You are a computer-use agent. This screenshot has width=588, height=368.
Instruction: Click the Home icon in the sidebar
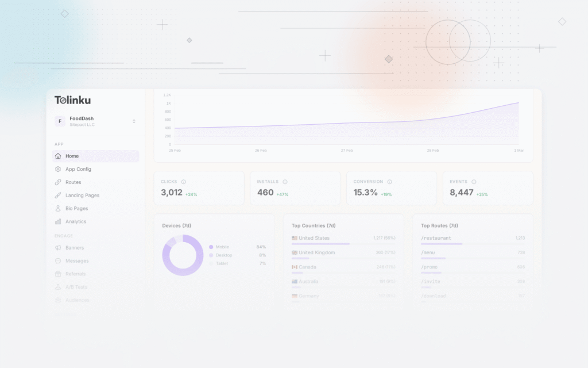[57, 156]
